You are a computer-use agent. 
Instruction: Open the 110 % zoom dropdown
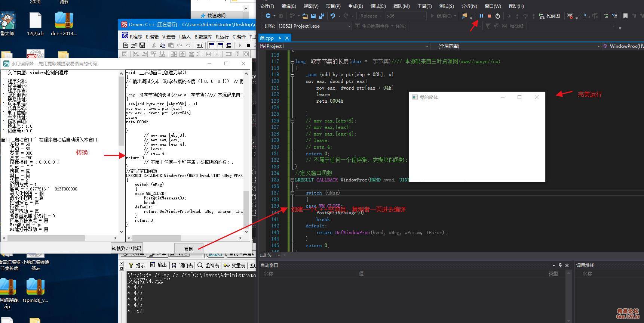click(x=279, y=255)
